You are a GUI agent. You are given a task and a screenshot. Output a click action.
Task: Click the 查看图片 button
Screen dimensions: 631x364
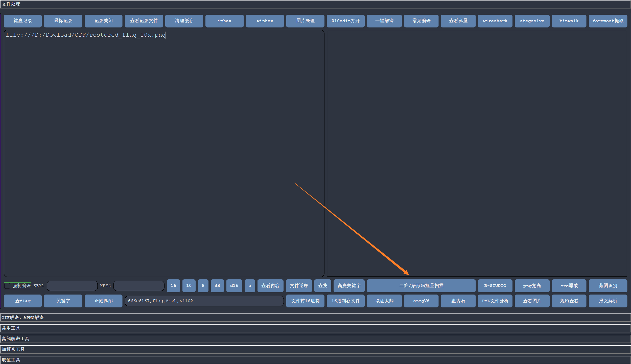532,301
